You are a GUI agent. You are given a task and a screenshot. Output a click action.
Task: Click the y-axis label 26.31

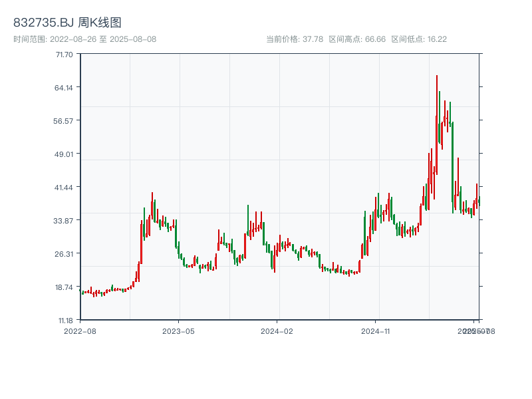(x=64, y=254)
